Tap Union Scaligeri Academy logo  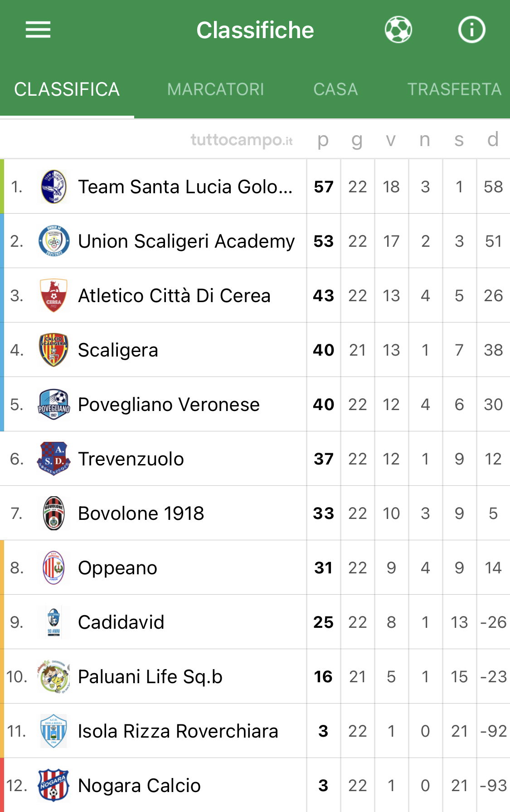click(53, 241)
